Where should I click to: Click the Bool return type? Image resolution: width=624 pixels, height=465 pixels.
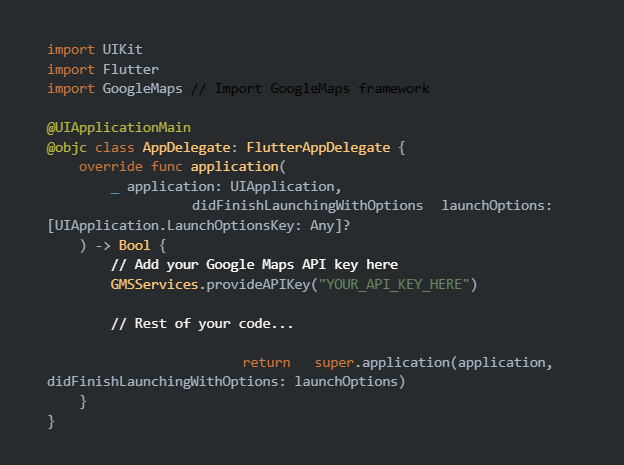point(135,245)
